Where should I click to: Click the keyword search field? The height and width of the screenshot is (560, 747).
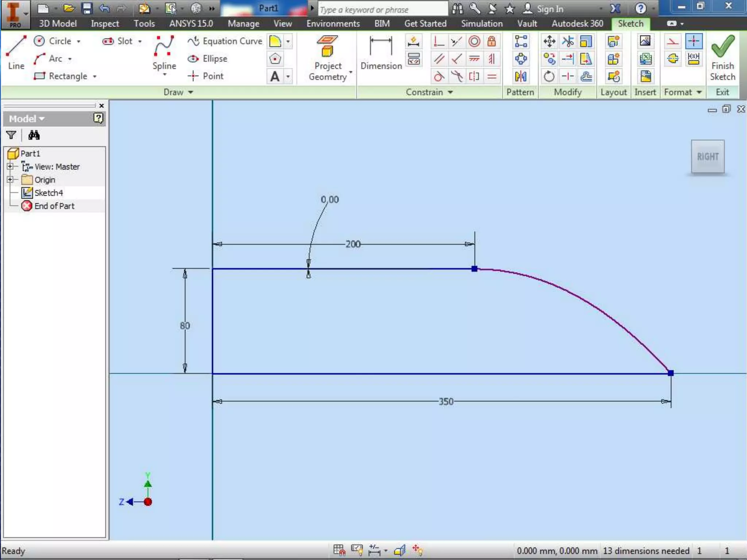pos(382,9)
